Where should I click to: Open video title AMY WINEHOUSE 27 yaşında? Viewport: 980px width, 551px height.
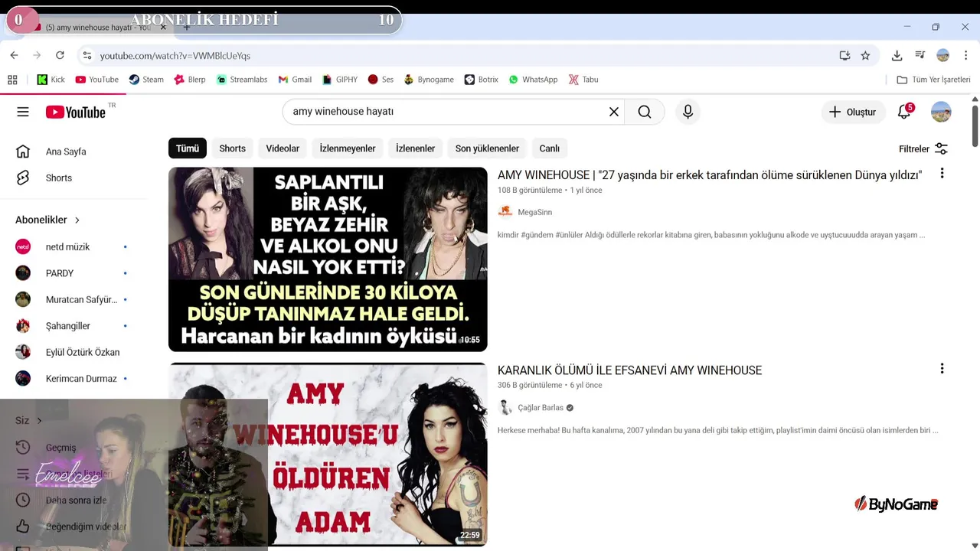tap(710, 175)
